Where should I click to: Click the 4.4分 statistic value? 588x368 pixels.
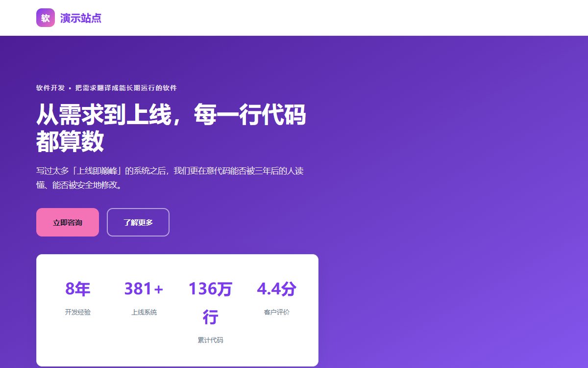(x=276, y=289)
